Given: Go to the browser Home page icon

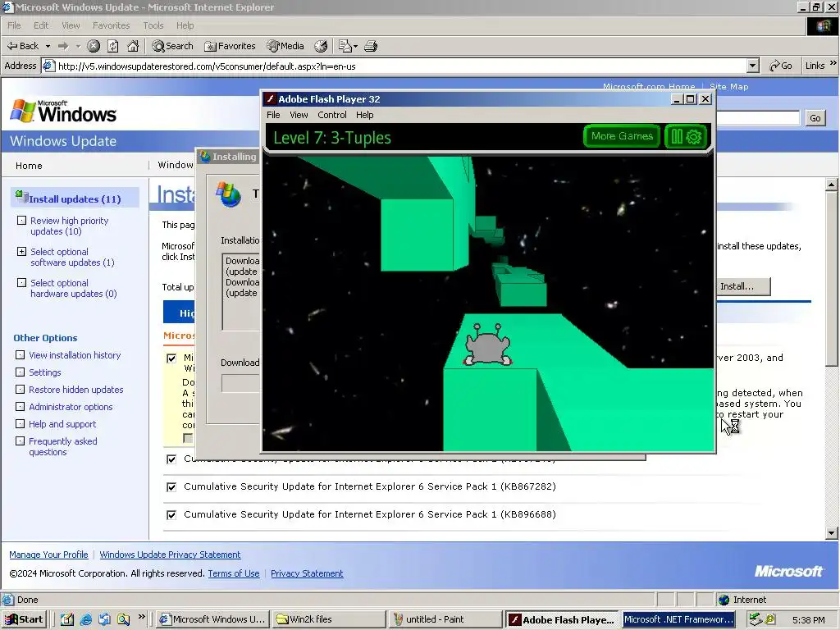Looking at the screenshot, I should click(133, 46).
